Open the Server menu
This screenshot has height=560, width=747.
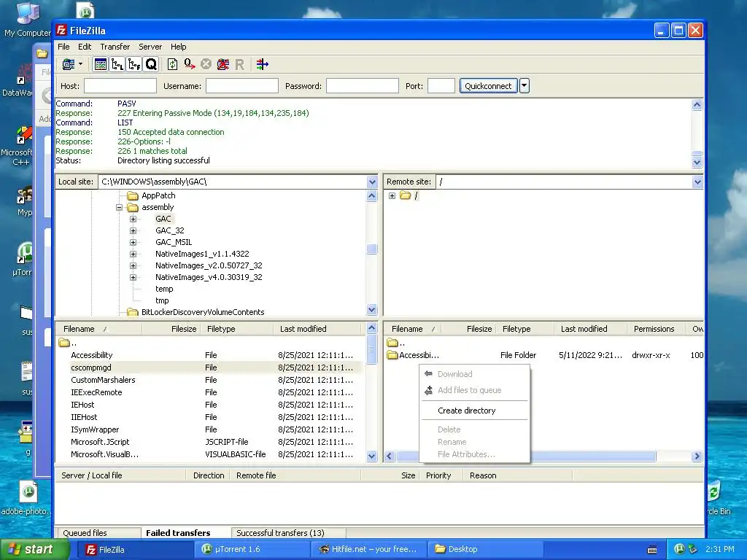coord(150,47)
